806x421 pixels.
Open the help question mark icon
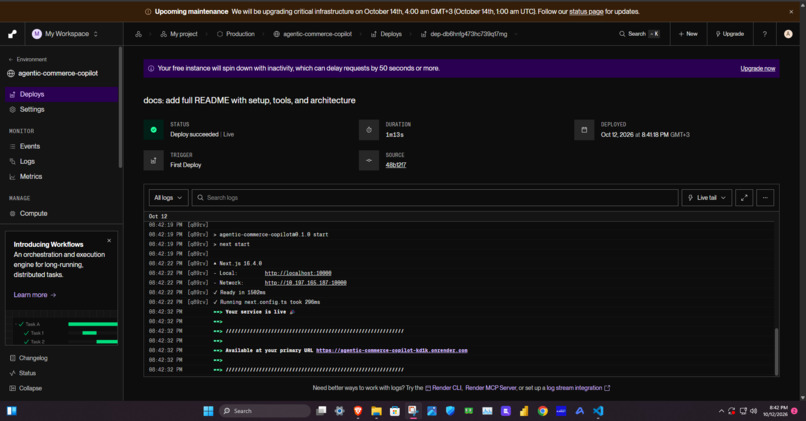[x=764, y=34]
